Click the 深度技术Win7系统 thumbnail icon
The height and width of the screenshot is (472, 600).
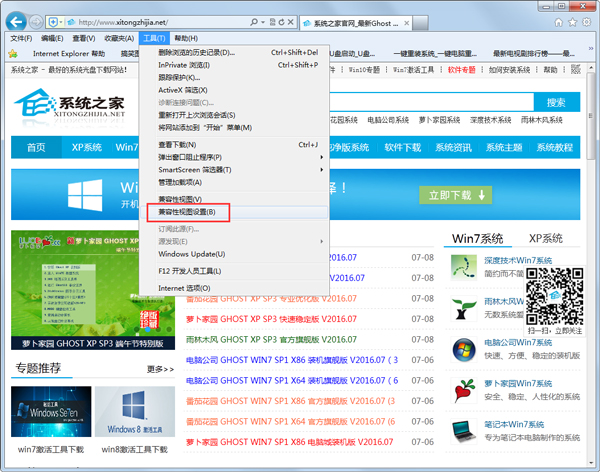tap(463, 267)
